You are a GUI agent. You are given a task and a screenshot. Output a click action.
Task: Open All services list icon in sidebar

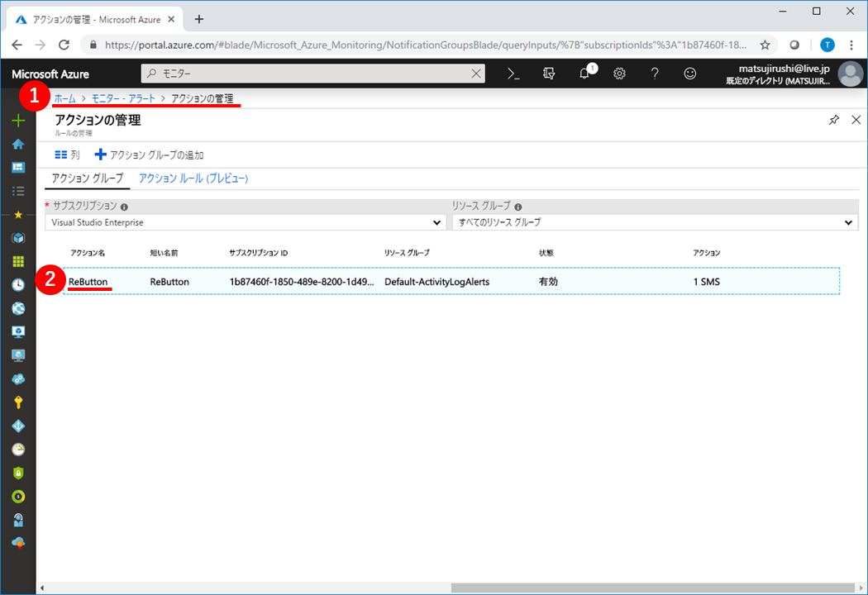[18, 191]
